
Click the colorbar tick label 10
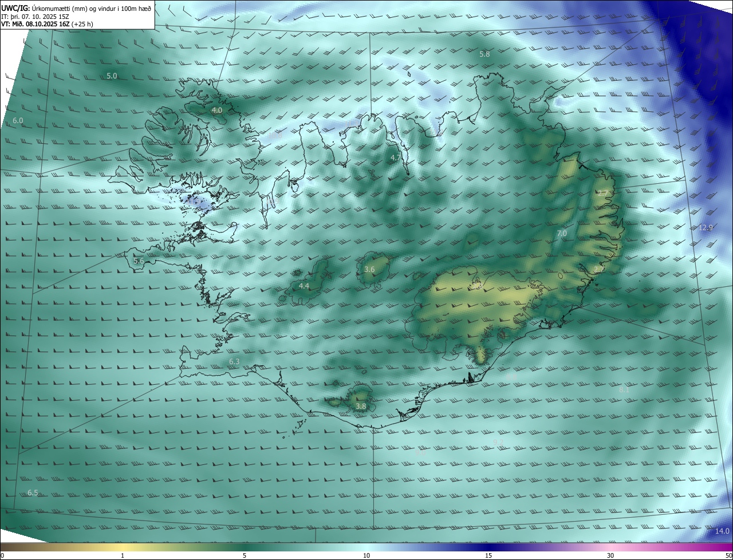pyautogui.click(x=366, y=555)
